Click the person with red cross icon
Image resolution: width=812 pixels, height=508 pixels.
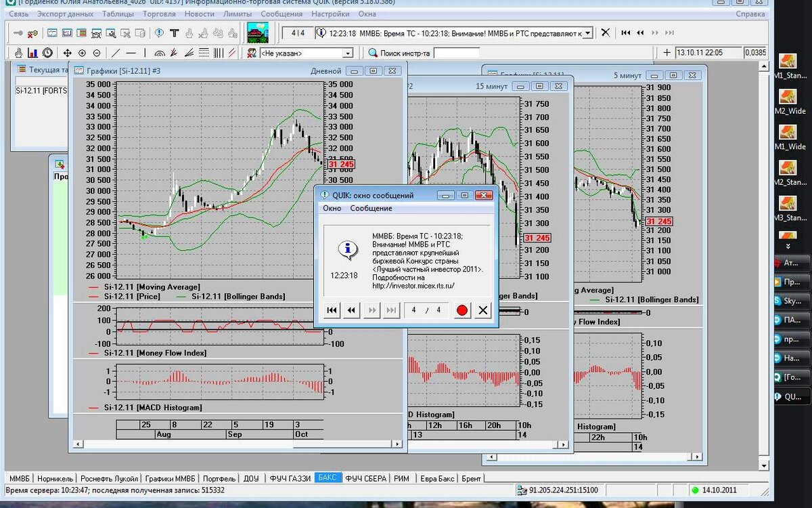[252, 53]
